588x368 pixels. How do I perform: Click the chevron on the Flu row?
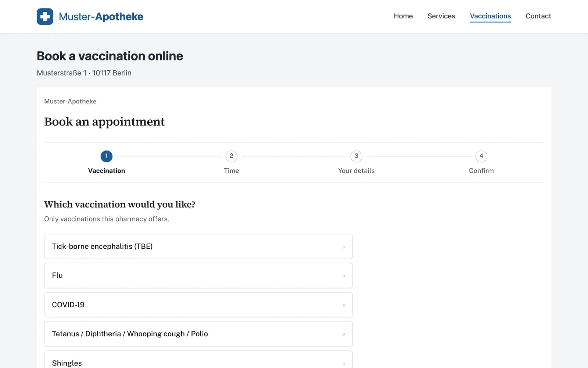tap(344, 276)
